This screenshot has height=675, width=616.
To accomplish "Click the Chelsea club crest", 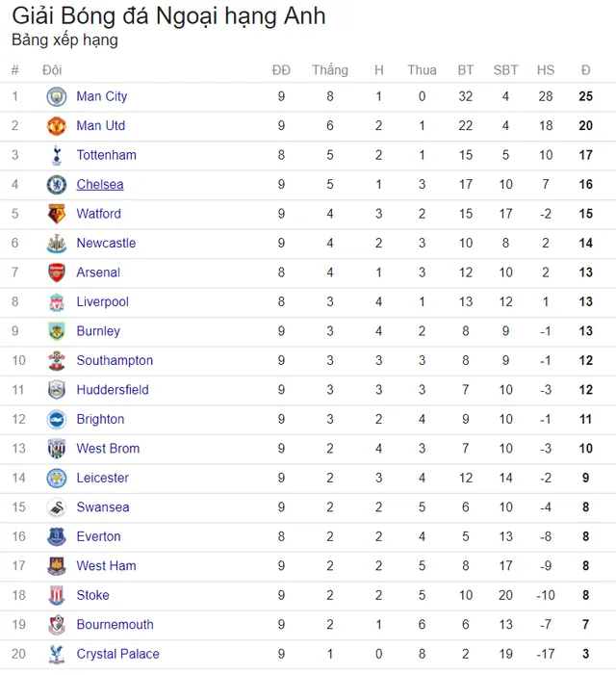I will (57, 185).
